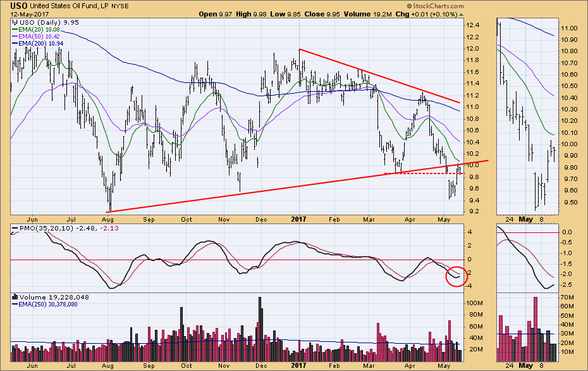588x371 pixels.
Task: Click the 12.4 price axis label
Action: point(472,25)
